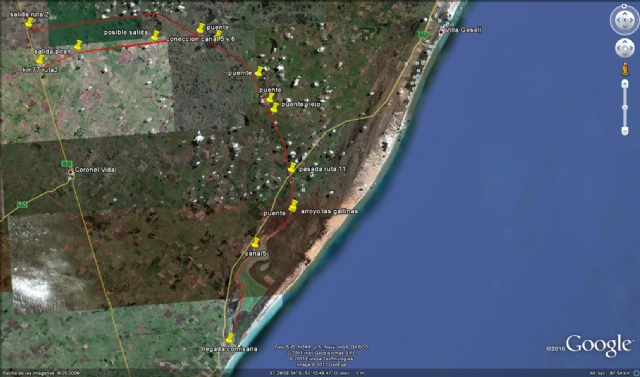Click the look-up arrow on top joystick

625,12
